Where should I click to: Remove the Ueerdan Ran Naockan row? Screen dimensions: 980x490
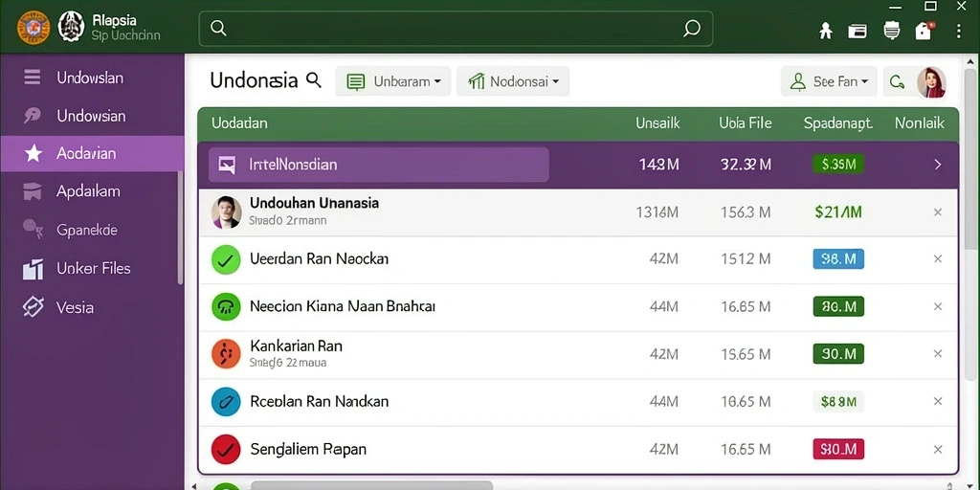[938, 258]
